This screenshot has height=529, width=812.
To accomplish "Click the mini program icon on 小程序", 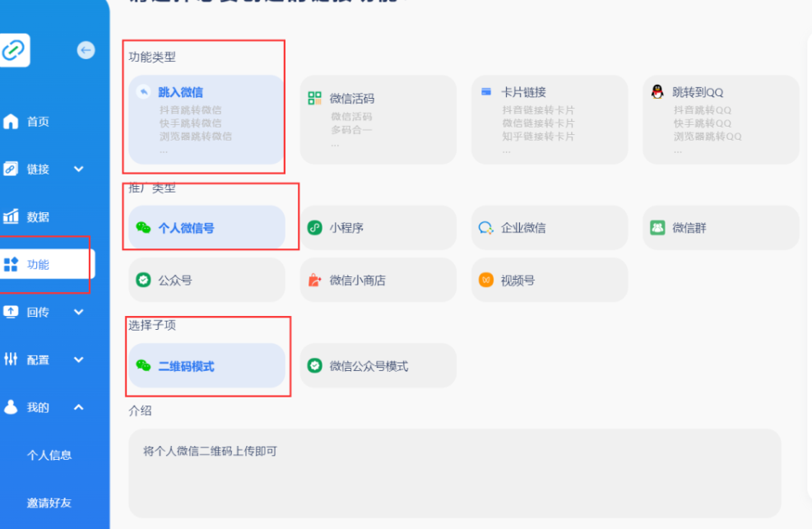I will coord(314,228).
